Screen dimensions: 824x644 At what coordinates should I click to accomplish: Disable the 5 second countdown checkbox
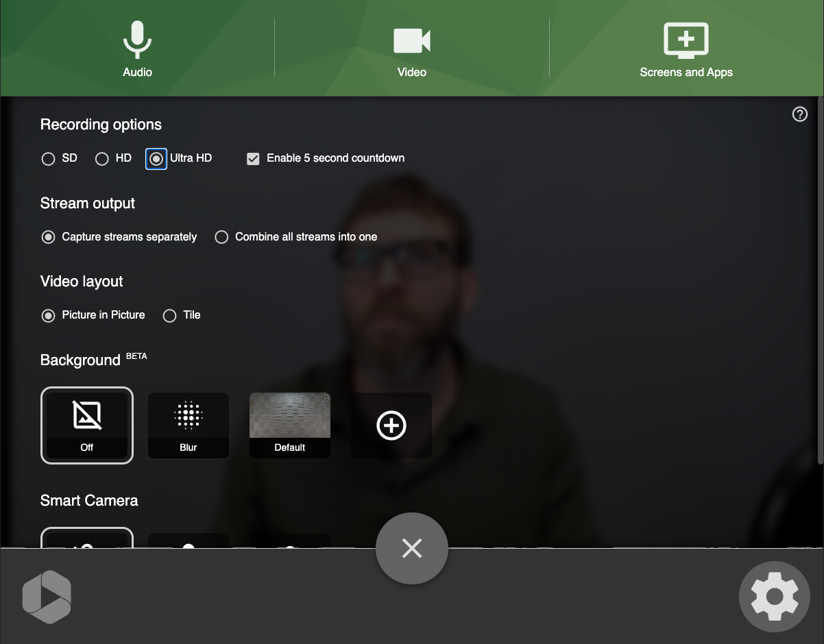coord(253,159)
